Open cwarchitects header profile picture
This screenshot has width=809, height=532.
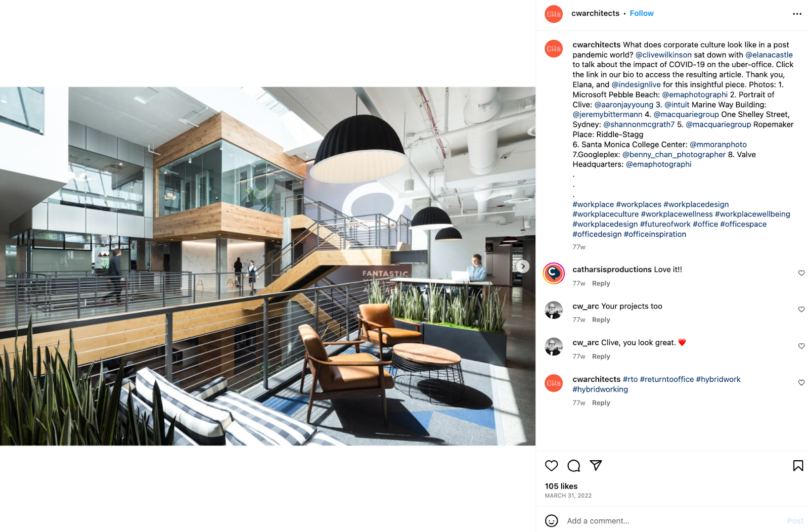coord(554,14)
